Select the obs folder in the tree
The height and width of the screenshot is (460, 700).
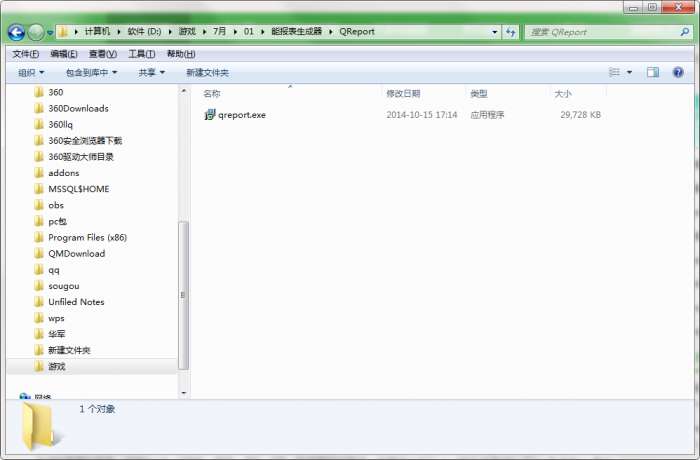click(56, 205)
